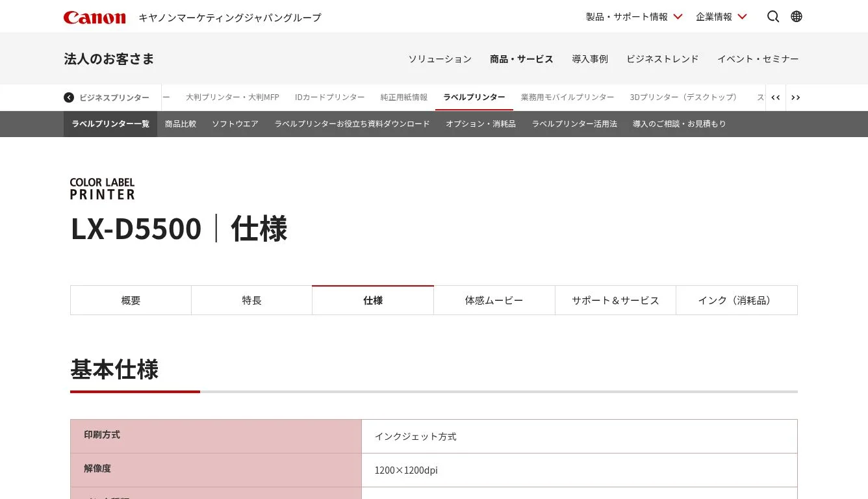Click the 基本仕様 section heading

[x=114, y=369]
